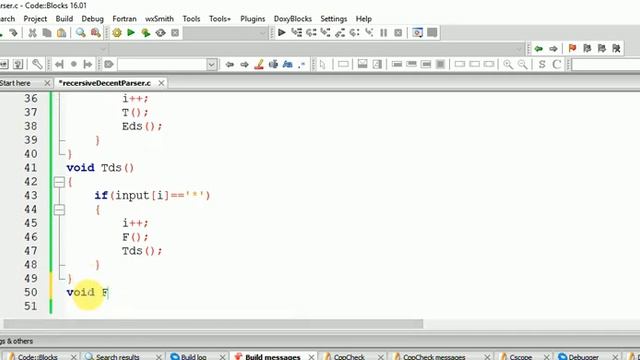640x360 pixels.
Task: Open the Project menu
Action: [x=35, y=19]
